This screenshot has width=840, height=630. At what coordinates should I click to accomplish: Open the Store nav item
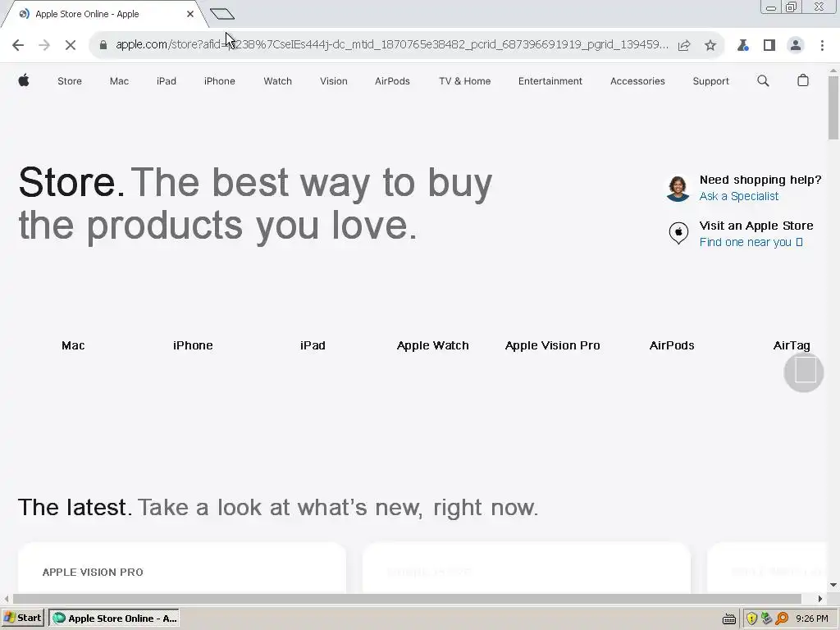coord(70,81)
